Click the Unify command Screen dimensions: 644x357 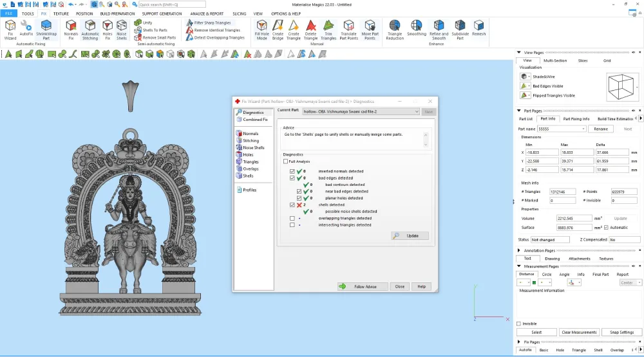(144, 23)
